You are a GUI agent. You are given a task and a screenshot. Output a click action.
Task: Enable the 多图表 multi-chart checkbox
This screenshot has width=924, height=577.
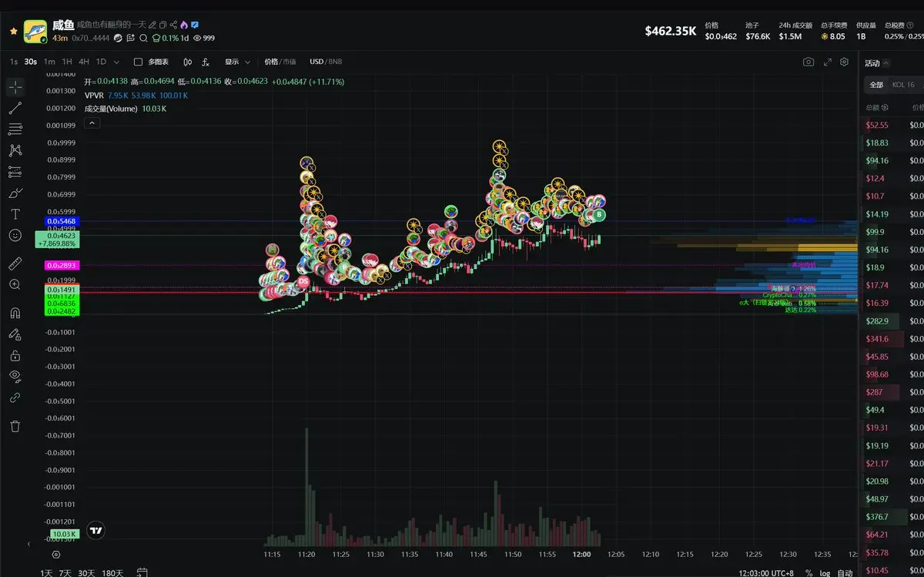click(x=138, y=62)
